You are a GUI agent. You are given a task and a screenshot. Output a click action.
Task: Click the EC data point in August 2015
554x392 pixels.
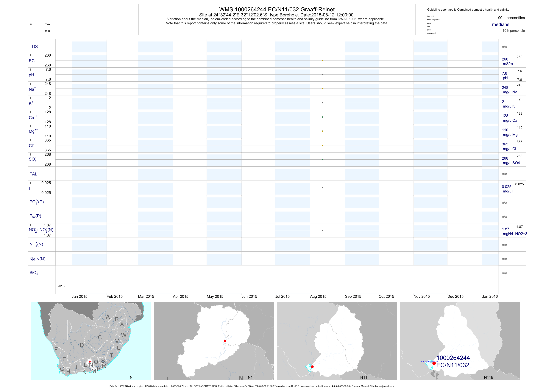pyautogui.click(x=322, y=60)
